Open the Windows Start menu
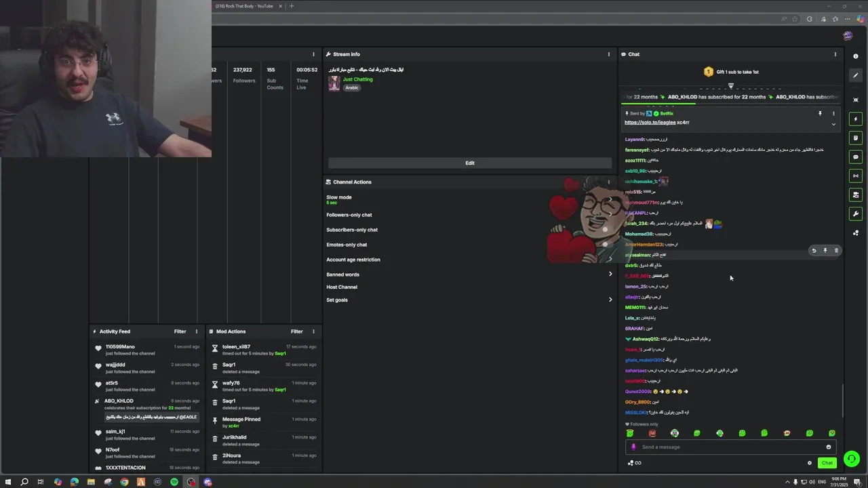 pyautogui.click(x=8, y=482)
